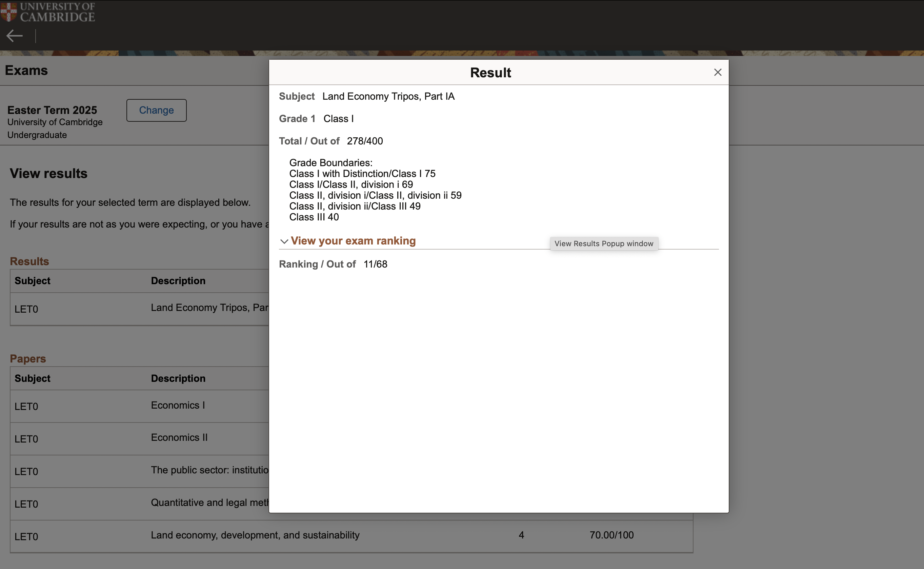Click the University of Cambridge crest logo
Screen dimensions: 924x569
pos(9,12)
